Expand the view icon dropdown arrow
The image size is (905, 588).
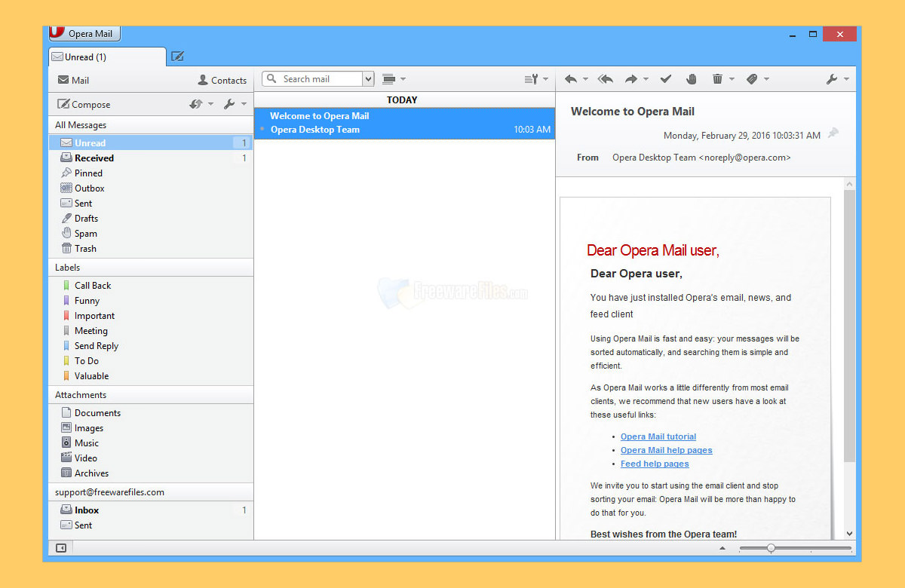coord(403,79)
